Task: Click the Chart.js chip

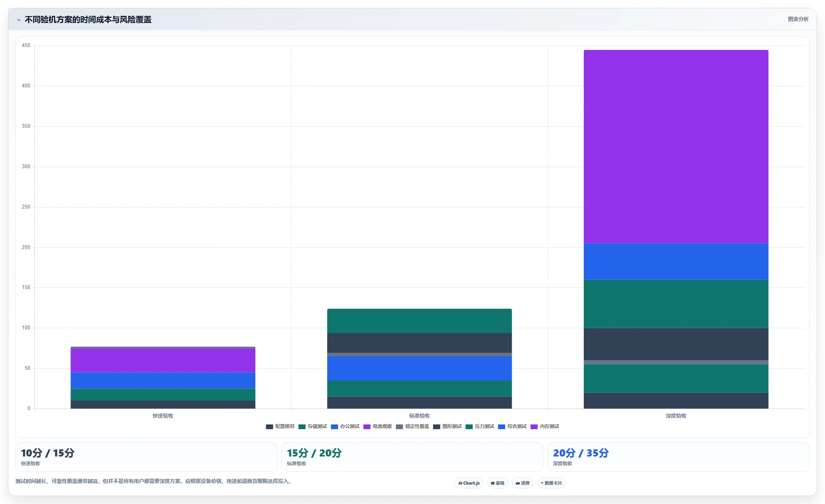Action: point(469,483)
